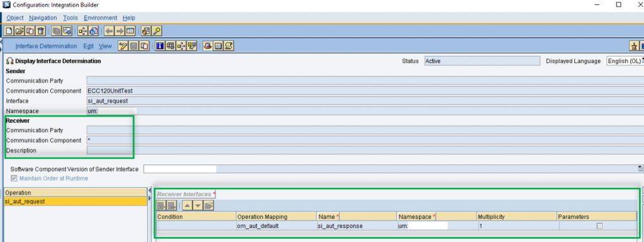Open the Help menu
This screenshot has height=242, width=644.
(x=129, y=18)
